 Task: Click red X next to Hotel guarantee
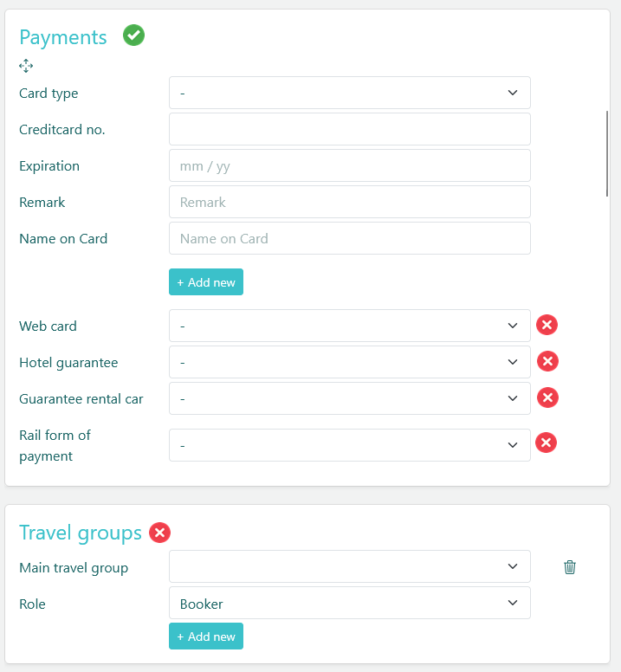[x=547, y=362]
